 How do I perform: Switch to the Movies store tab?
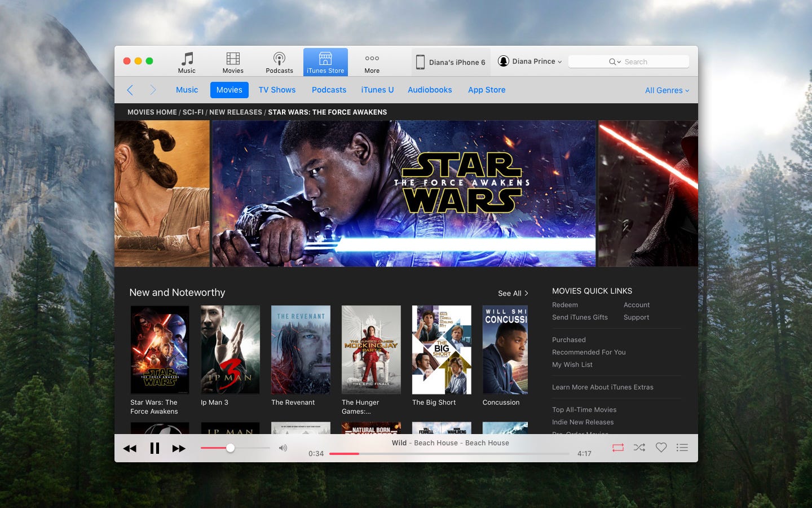(229, 90)
